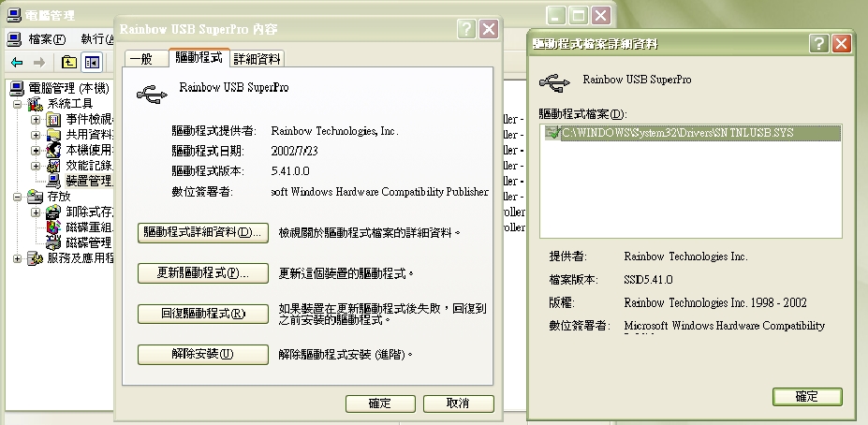Image resolution: width=868 pixels, height=425 pixels.
Task: Click 確定 in driver file details dialog
Action: coord(807,396)
